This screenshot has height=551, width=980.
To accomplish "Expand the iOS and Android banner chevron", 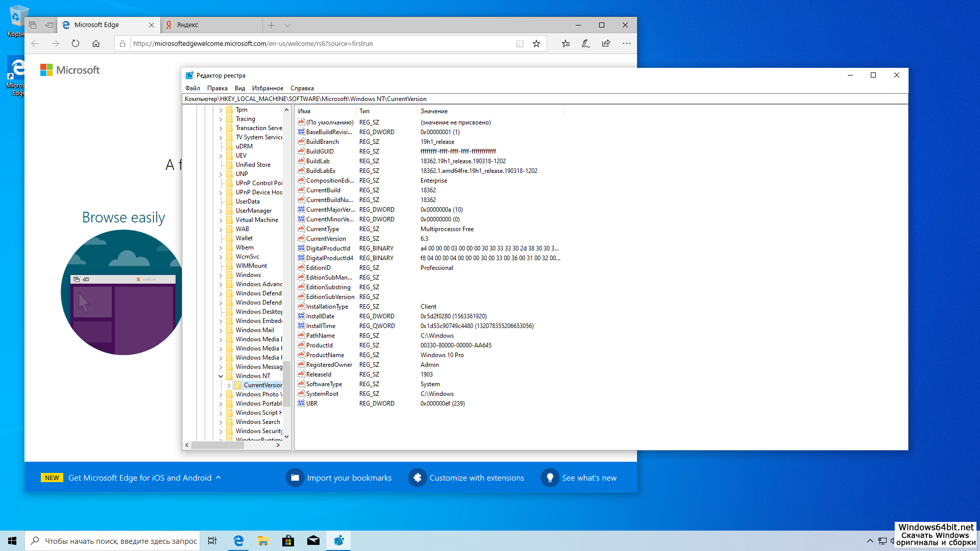I will tap(218, 478).
